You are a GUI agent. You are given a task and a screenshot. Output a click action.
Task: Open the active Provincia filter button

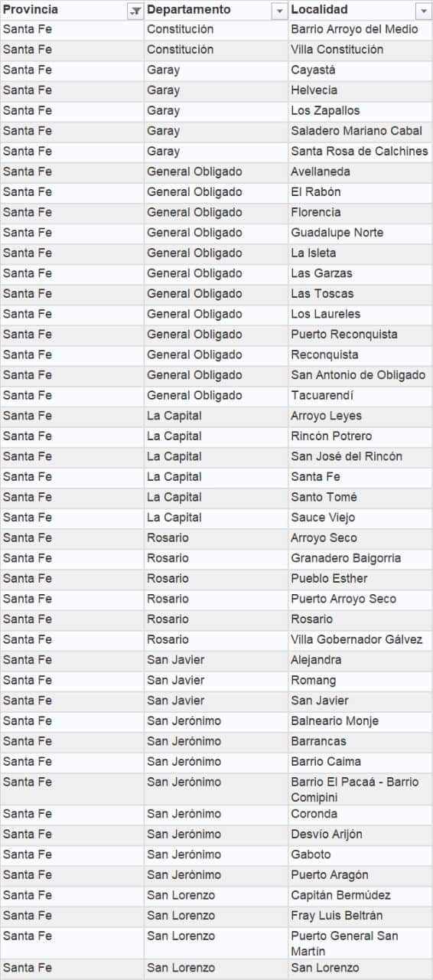coord(135,11)
